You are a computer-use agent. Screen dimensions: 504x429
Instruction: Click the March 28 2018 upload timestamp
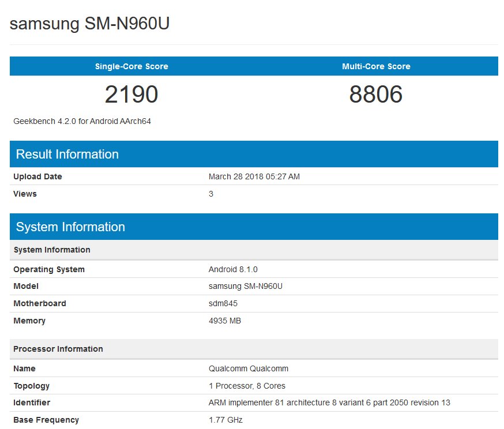254,176
